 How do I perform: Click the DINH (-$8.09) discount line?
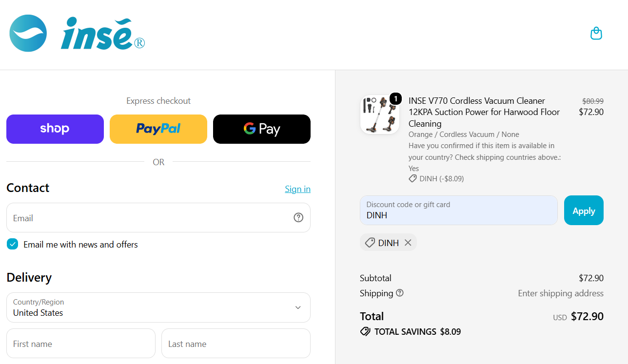coord(436,179)
